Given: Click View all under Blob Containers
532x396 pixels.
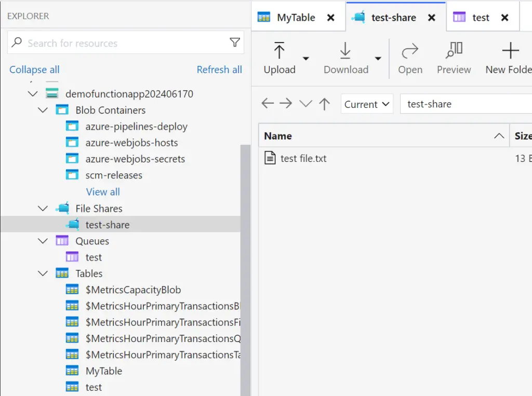Looking at the screenshot, I should [102, 192].
